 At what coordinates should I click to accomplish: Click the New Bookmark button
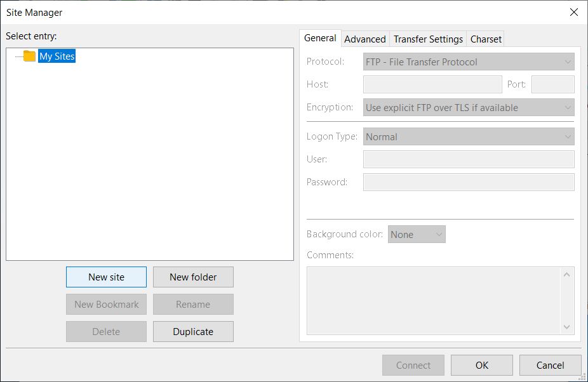[x=106, y=305]
